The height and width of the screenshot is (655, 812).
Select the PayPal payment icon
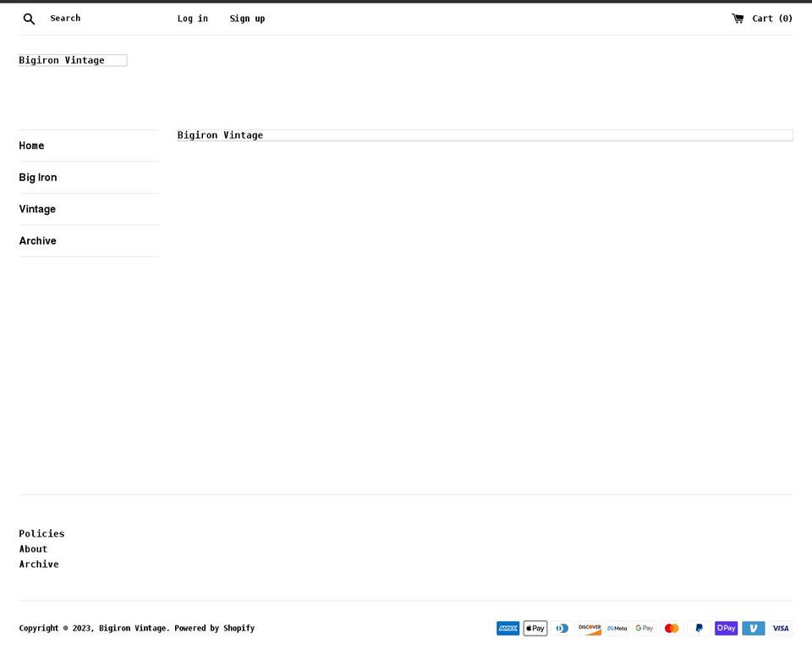point(699,628)
